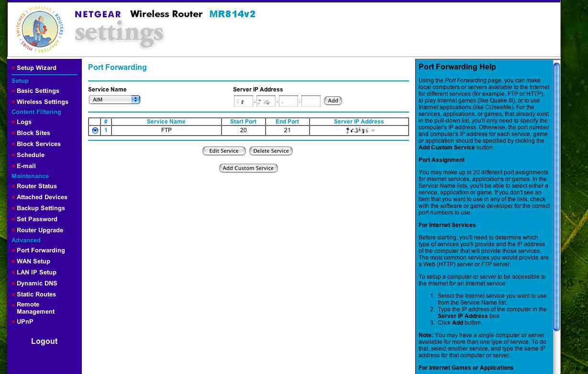588x374 pixels.
Task: Go to Basic Settings
Action: [x=38, y=91]
